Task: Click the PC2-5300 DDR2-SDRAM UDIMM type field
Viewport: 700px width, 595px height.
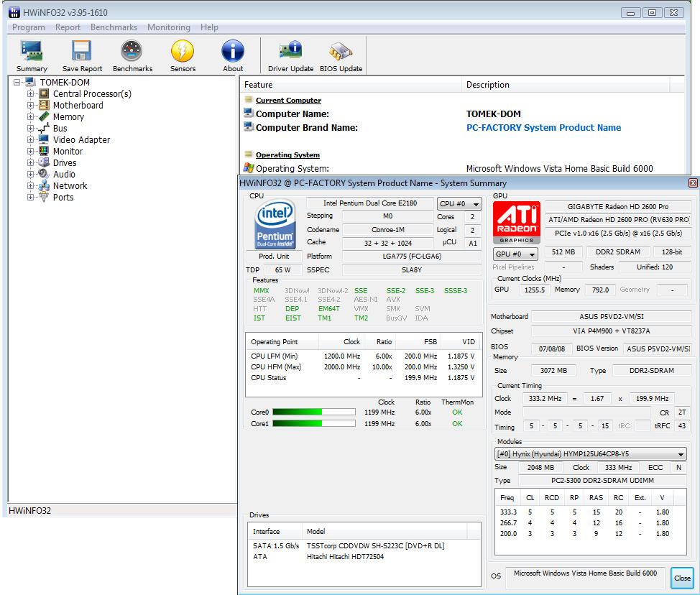Action: (x=602, y=480)
